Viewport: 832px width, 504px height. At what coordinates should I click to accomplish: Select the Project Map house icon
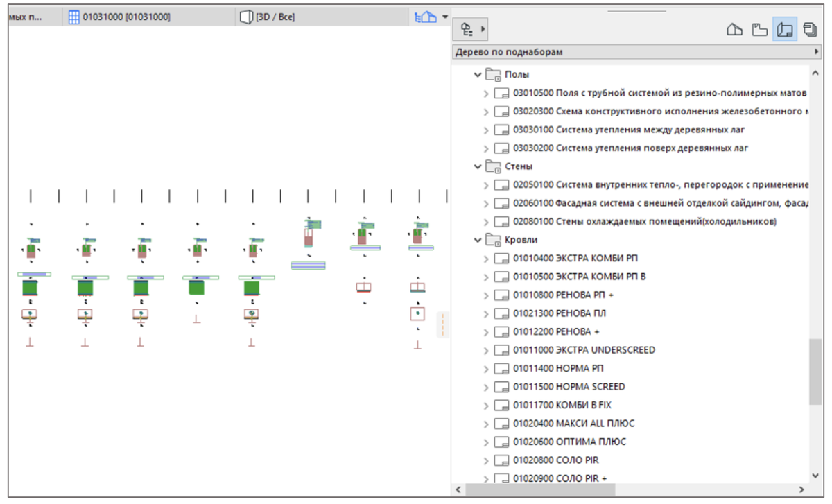pyautogui.click(x=734, y=30)
